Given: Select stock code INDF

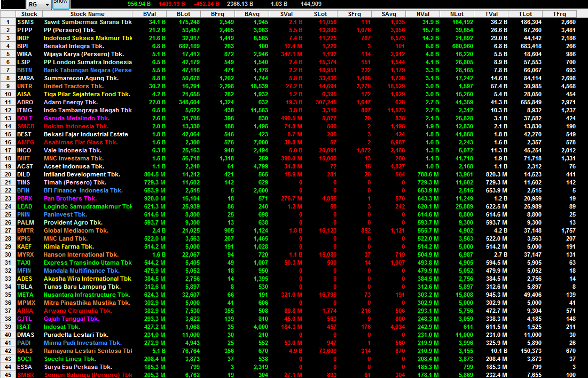Looking at the screenshot, I should pos(23,38).
